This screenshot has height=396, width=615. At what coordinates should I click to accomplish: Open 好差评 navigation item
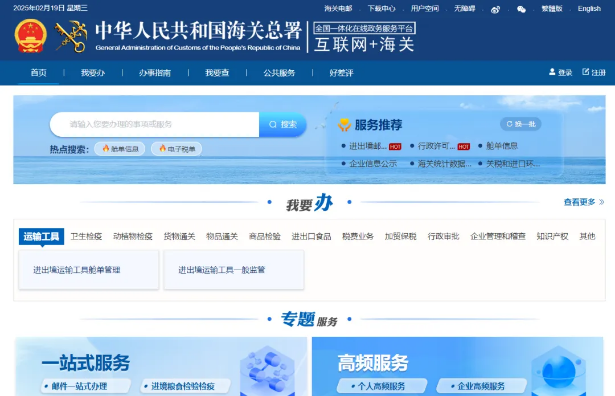(x=341, y=73)
